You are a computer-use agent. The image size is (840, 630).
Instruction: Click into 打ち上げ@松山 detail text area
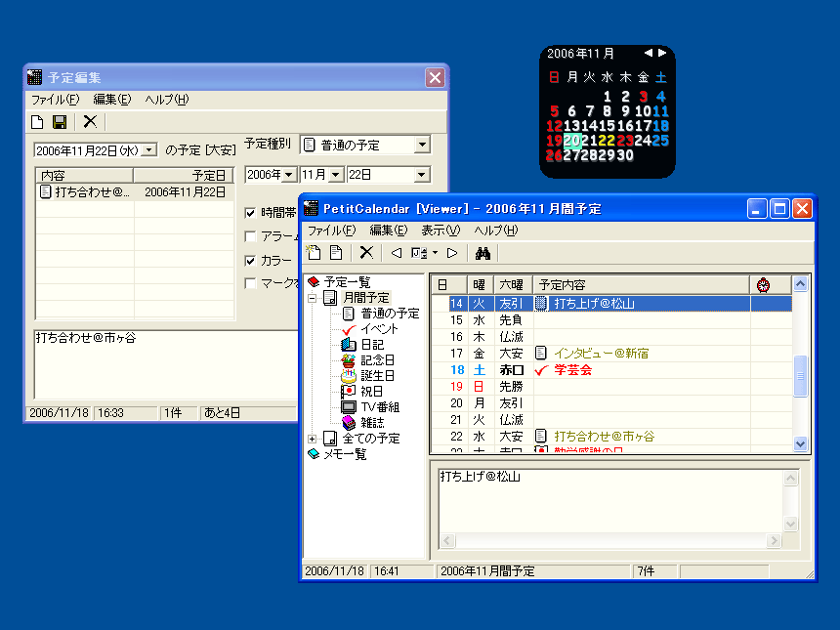pos(610,501)
